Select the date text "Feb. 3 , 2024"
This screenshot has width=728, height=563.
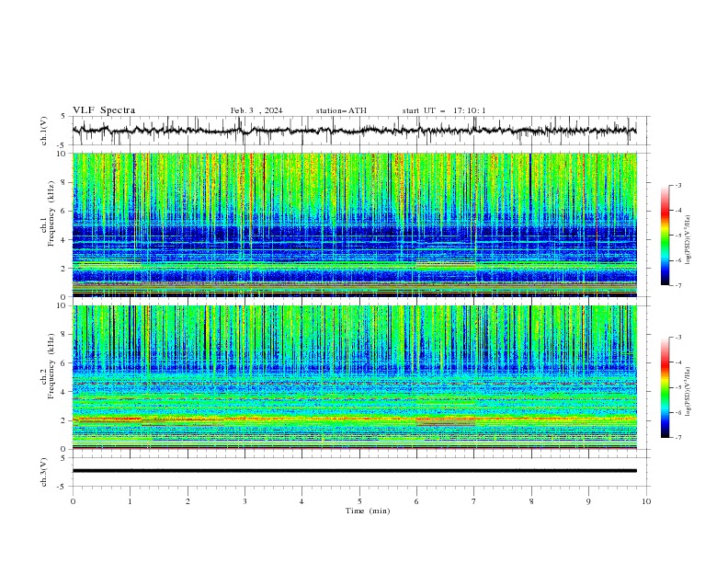pyautogui.click(x=256, y=110)
